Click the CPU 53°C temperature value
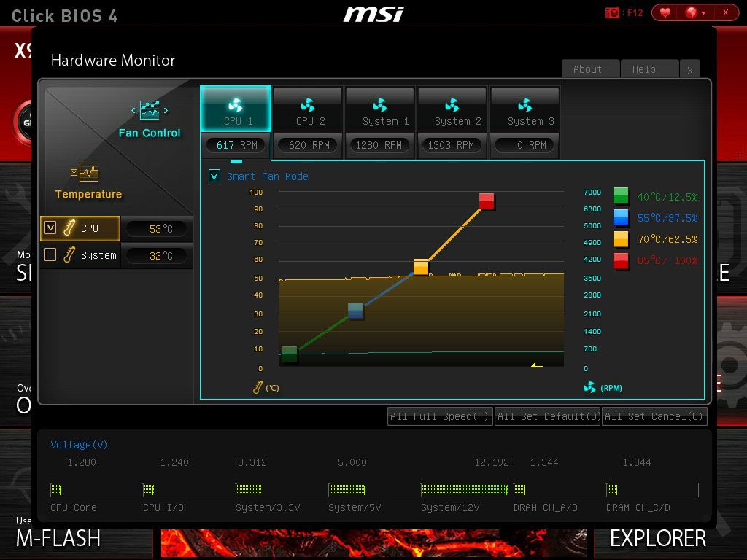Image resolution: width=747 pixels, height=560 pixels. [158, 228]
